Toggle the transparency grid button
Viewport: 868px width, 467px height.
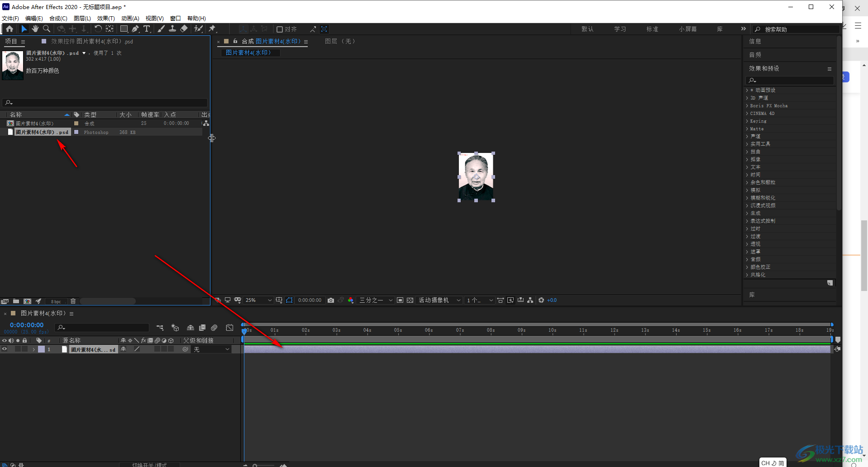pos(410,300)
